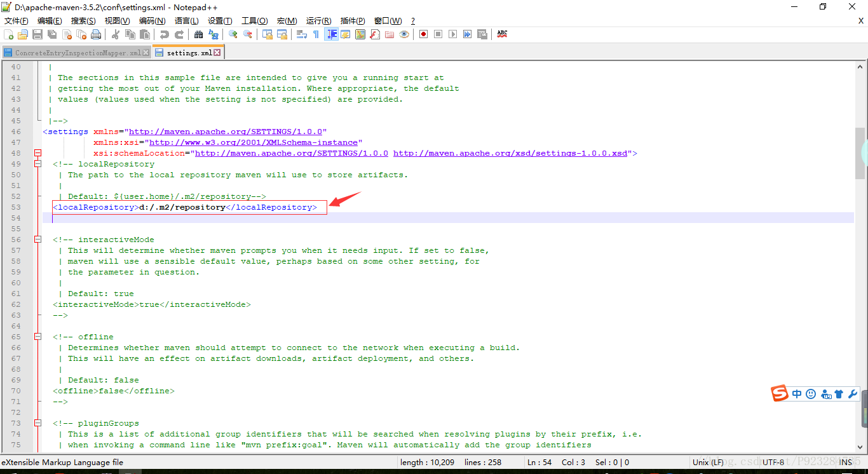Click the settings-1.0.0.xsd URL link
The width and height of the screenshot is (868, 474).
click(510, 153)
